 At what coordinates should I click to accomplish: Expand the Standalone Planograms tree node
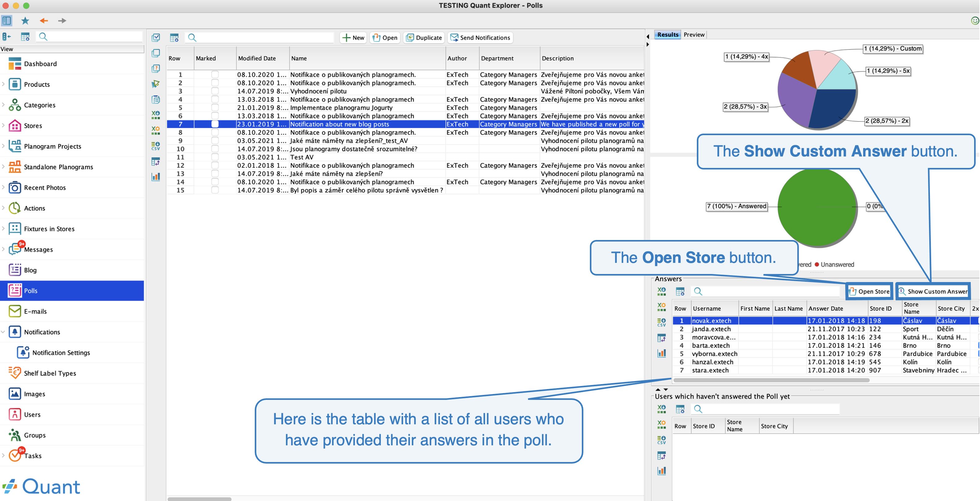pyautogui.click(x=3, y=167)
